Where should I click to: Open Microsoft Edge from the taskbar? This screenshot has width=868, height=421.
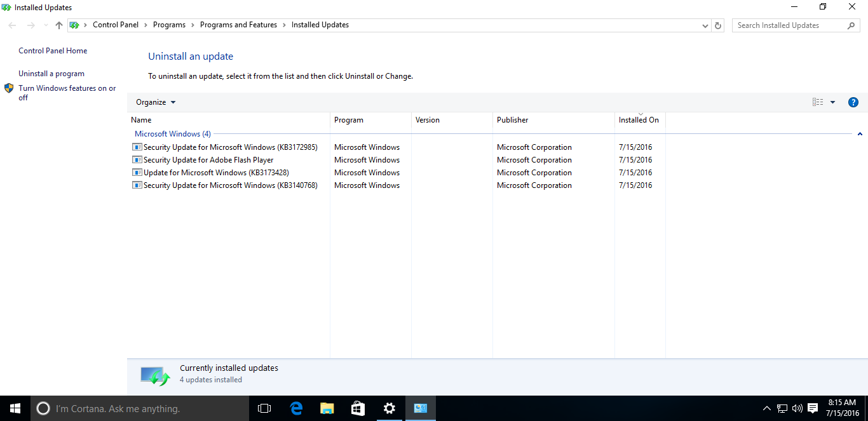pos(296,408)
